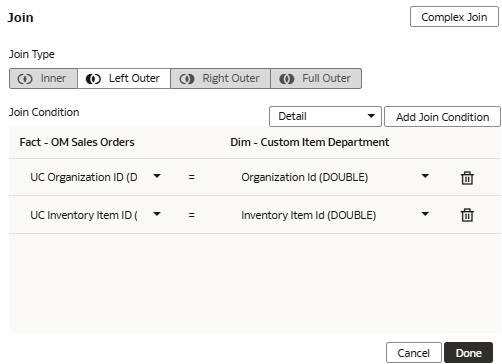Click the Fact - OM Sales Orders header
This screenshot has width=502, height=364.
[x=77, y=142]
